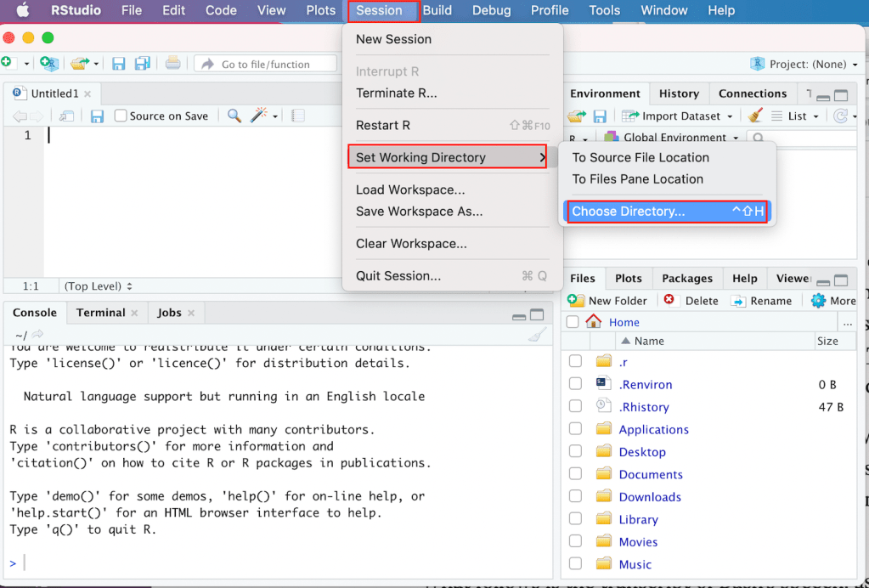This screenshot has width=869, height=588.
Task: Open the New File dropdown arrow
Action: pos(26,64)
